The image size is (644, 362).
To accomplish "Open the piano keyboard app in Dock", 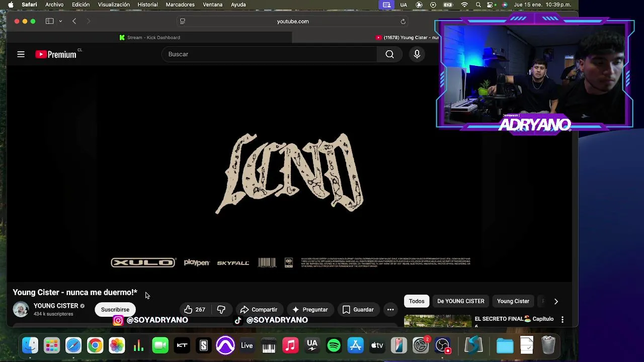I will pyautogui.click(x=269, y=345).
